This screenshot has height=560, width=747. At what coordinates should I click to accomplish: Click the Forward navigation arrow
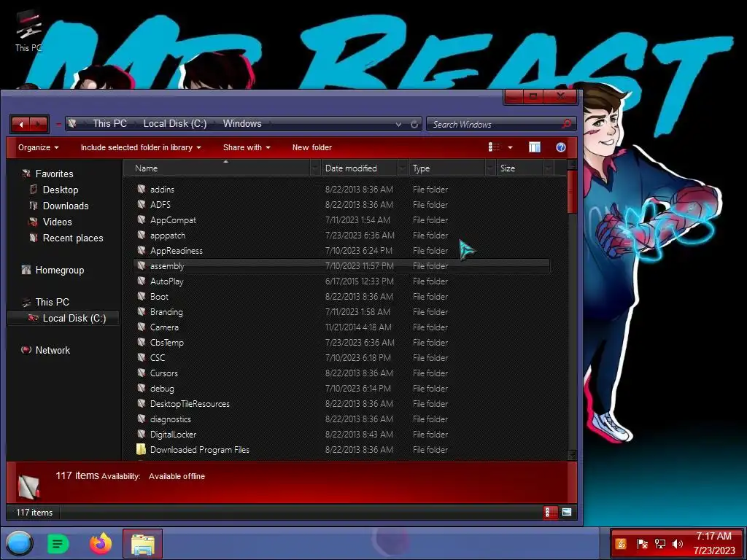click(38, 124)
